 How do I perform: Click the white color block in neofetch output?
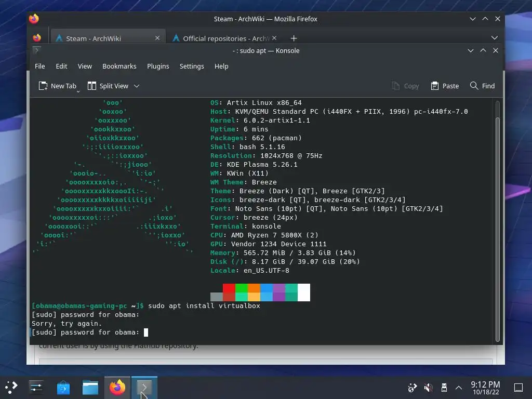pos(304,292)
